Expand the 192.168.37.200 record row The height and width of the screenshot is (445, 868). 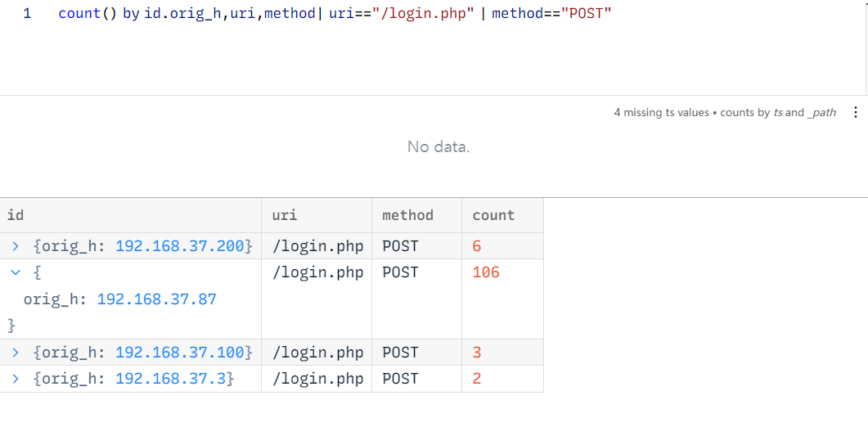tap(15, 246)
